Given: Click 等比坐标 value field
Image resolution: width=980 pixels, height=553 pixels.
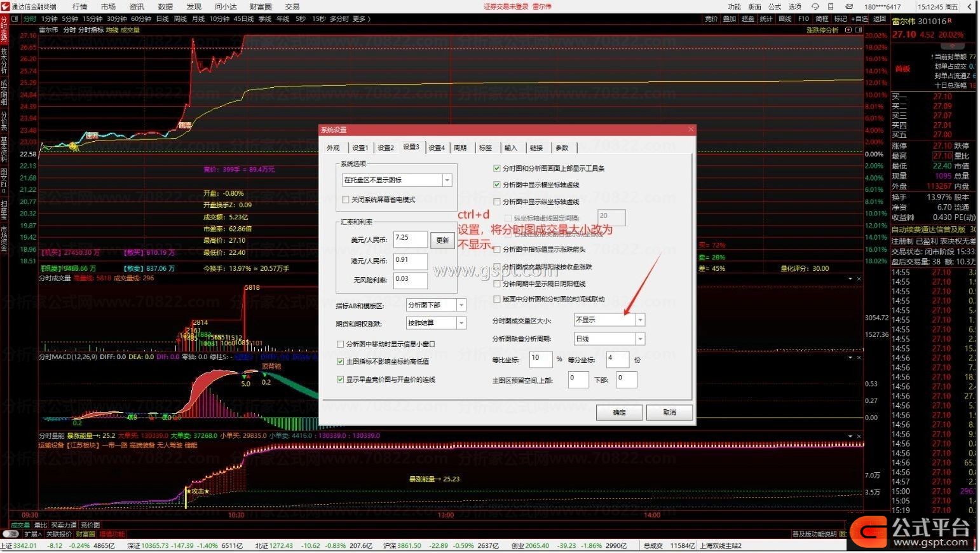Looking at the screenshot, I should (x=540, y=359).
